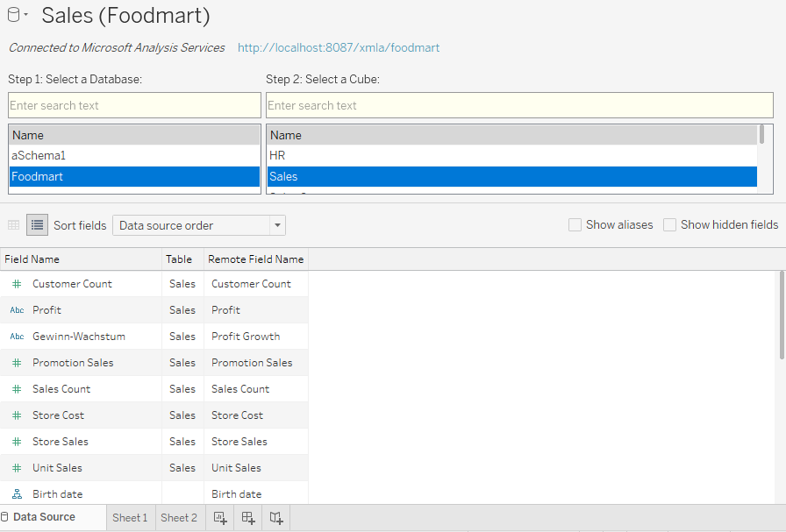The image size is (786, 532).
Task: Switch to the Sheet 2 tab
Action: pyautogui.click(x=179, y=517)
